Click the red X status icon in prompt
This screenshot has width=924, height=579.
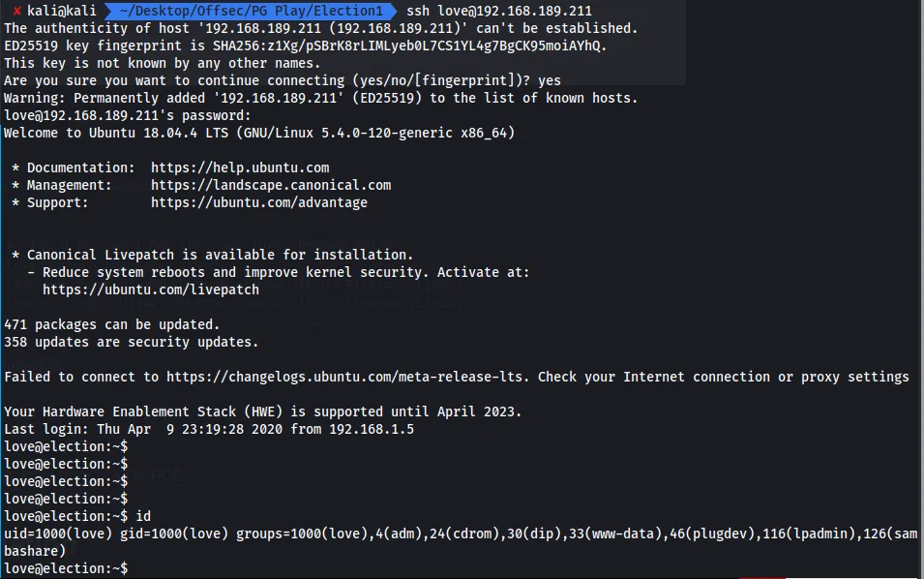[x=17, y=11]
